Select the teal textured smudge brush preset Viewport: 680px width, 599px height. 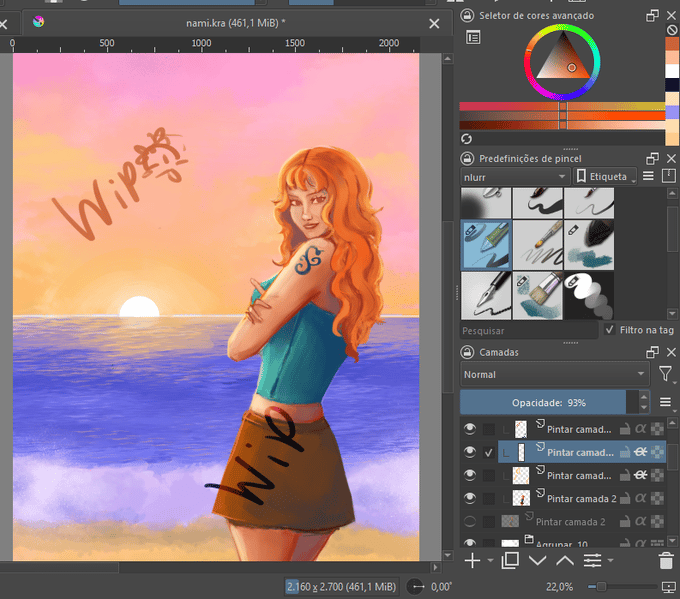pos(589,245)
